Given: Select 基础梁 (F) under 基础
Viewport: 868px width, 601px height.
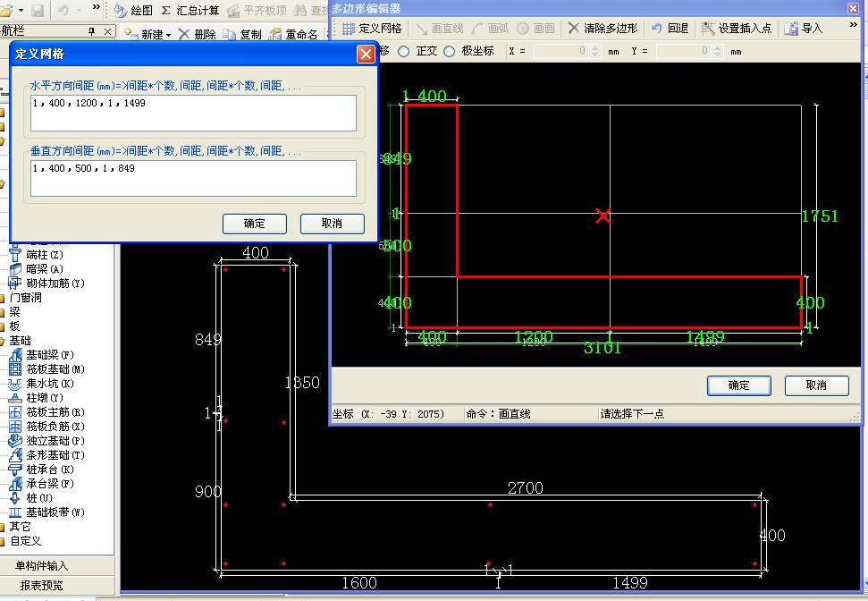Looking at the screenshot, I should point(50,355).
